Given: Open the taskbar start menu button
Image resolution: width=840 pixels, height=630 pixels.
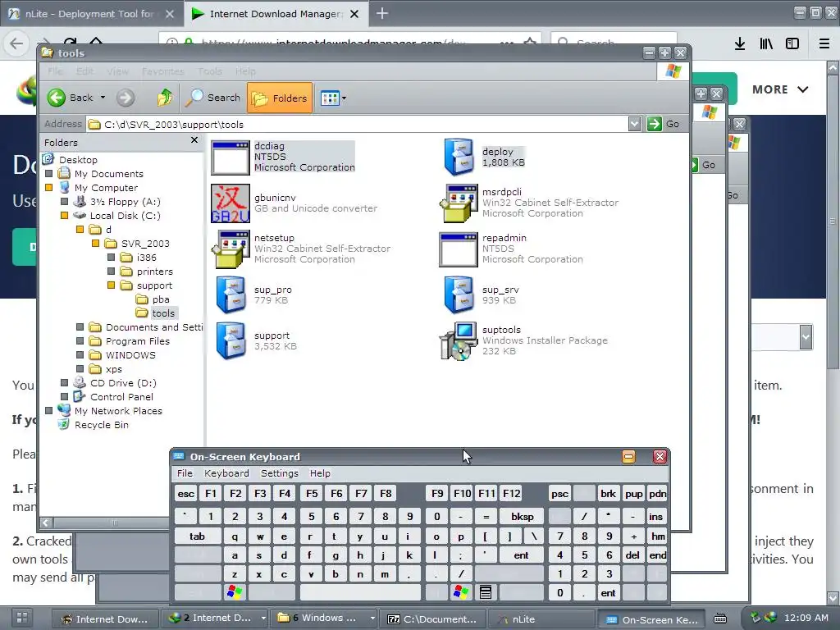Looking at the screenshot, I should 21,618.
